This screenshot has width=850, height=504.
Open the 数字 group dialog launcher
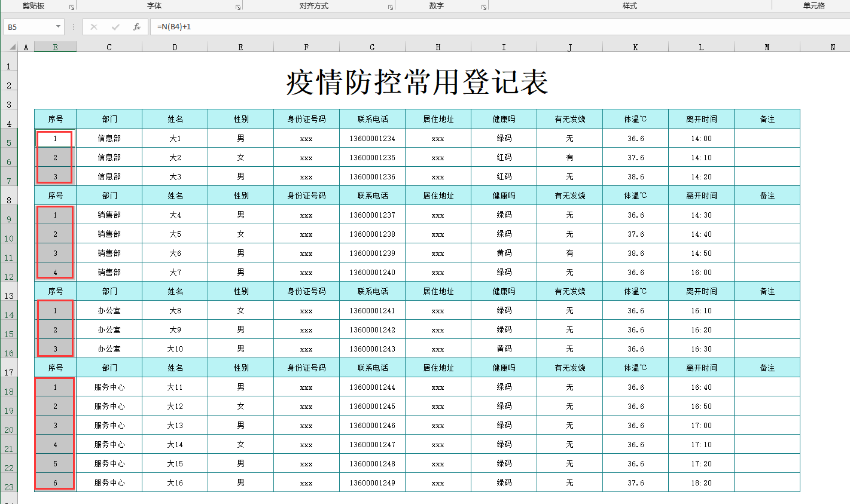pyautogui.click(x=484, y=7)
